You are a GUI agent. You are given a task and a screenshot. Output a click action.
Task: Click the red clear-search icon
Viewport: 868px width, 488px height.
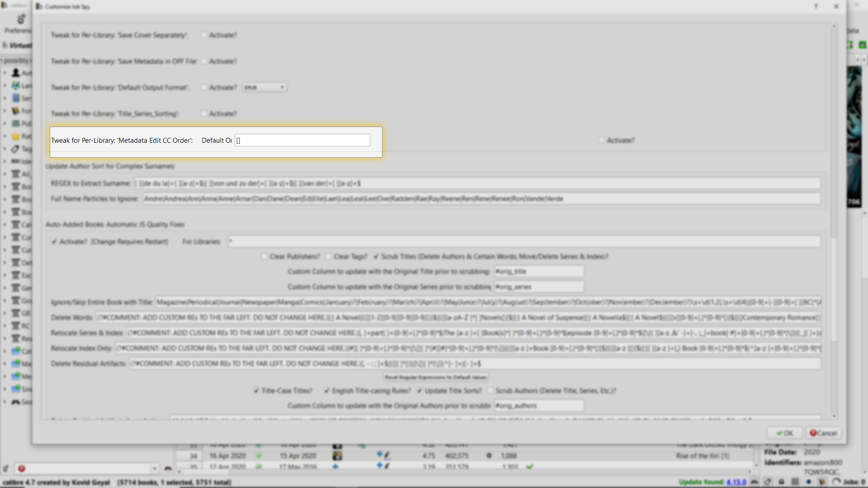[22, 469]
